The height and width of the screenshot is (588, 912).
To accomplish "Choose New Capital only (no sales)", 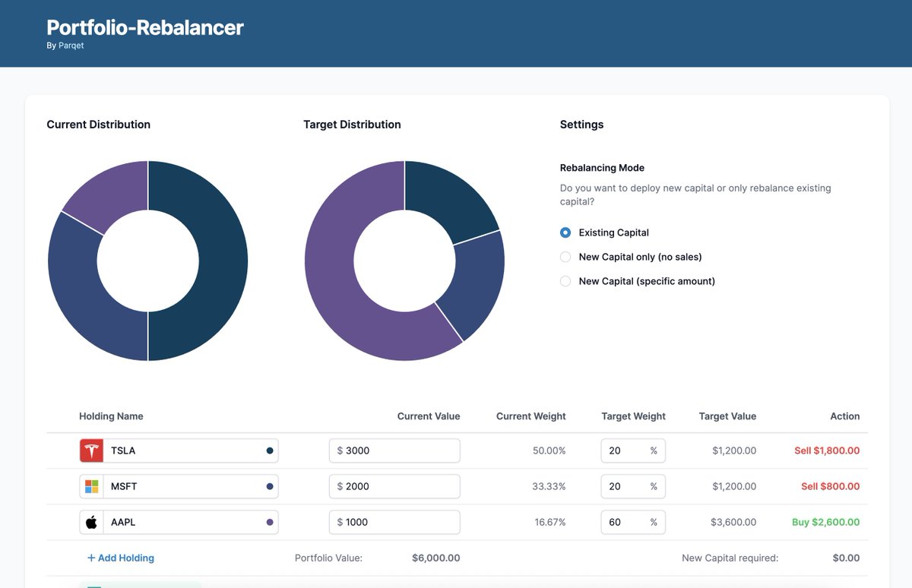I will [565, 257].
